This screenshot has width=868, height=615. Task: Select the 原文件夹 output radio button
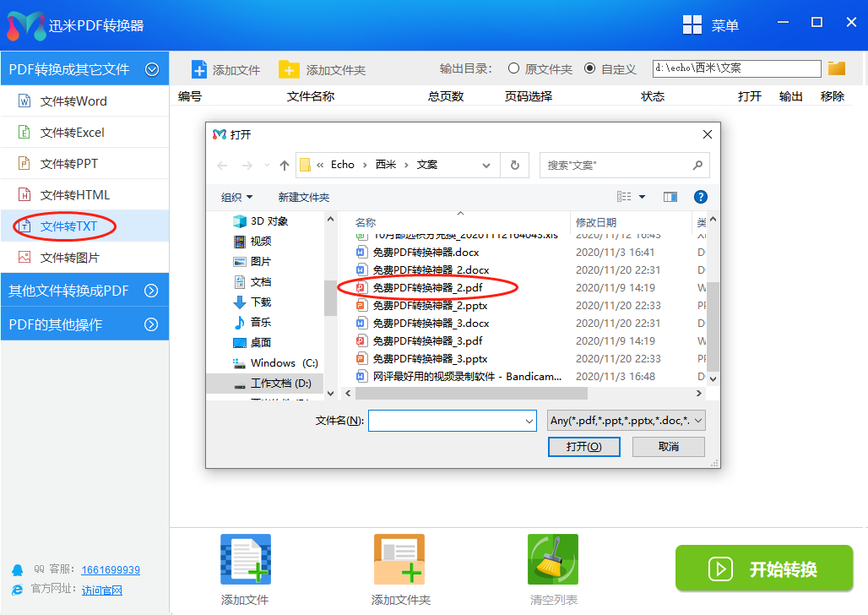point(513,69)
